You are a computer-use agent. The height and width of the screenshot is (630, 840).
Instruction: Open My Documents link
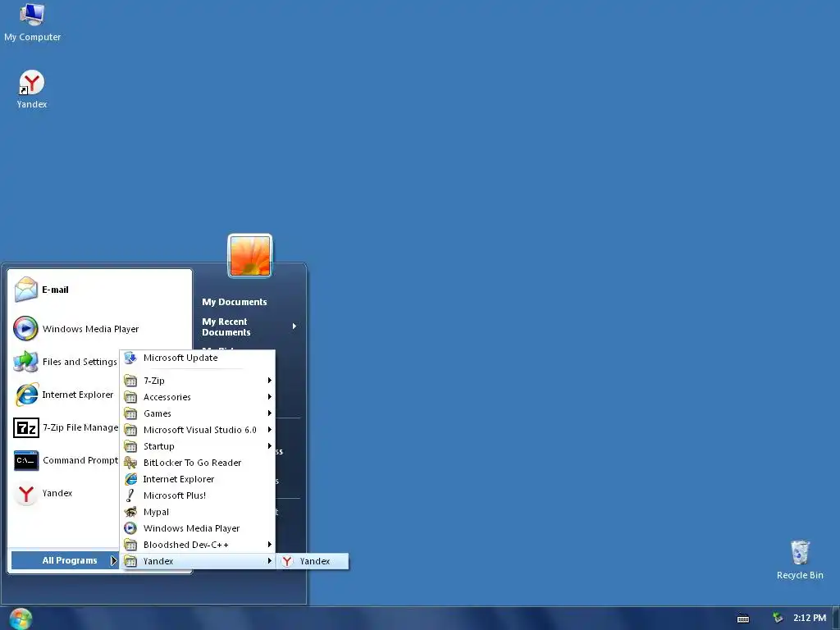click(234, 302)
